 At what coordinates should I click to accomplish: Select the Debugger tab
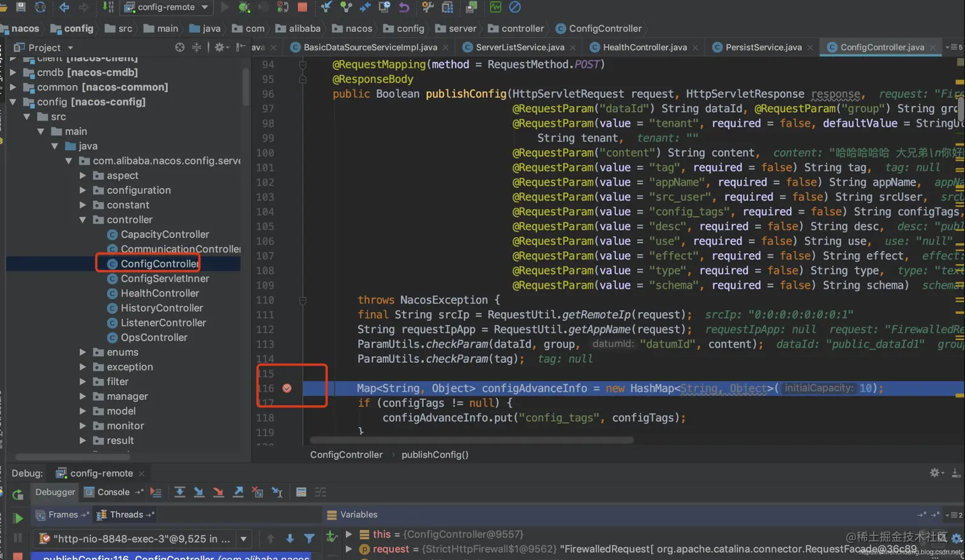pos(55,492)
